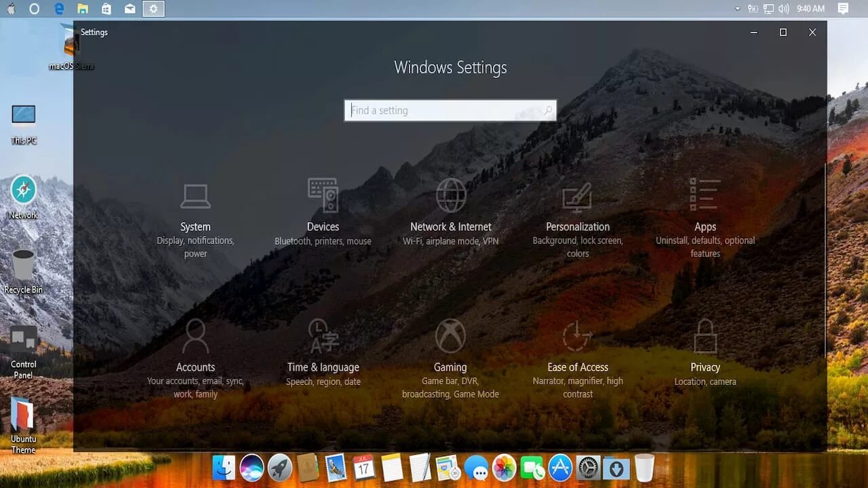Click the Mail stamp dock icon
The image size is (868, 488).
(336, 468)
